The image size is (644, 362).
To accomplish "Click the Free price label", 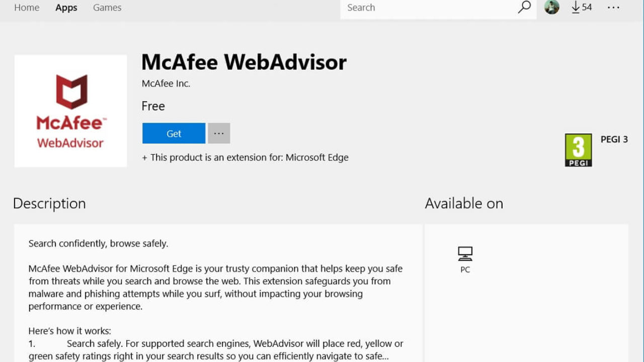I will tap(153, 106).
